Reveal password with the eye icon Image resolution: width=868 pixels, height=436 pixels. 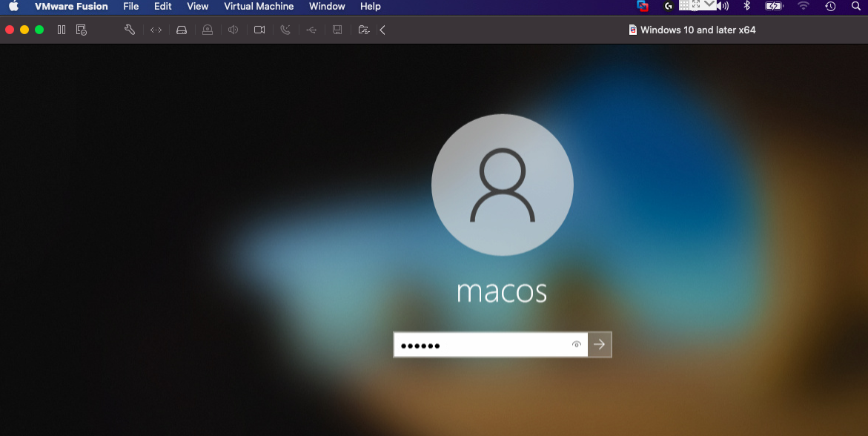[576, 345]
